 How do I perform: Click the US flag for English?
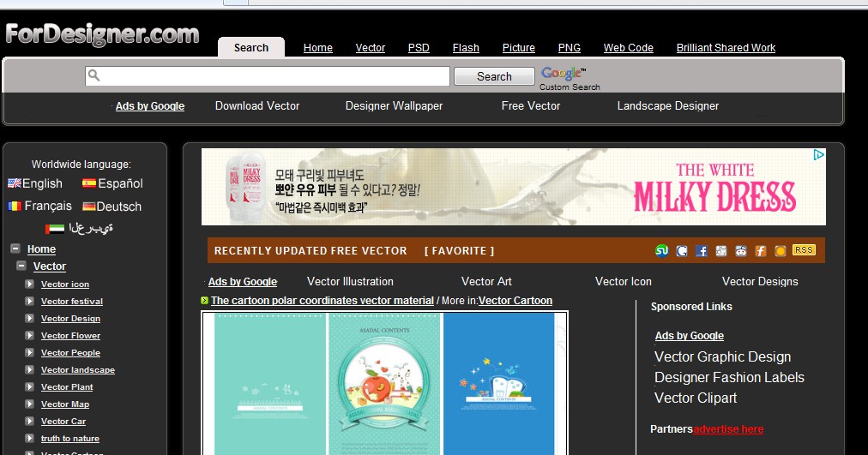pyautogui.click(x=15, y=183)
